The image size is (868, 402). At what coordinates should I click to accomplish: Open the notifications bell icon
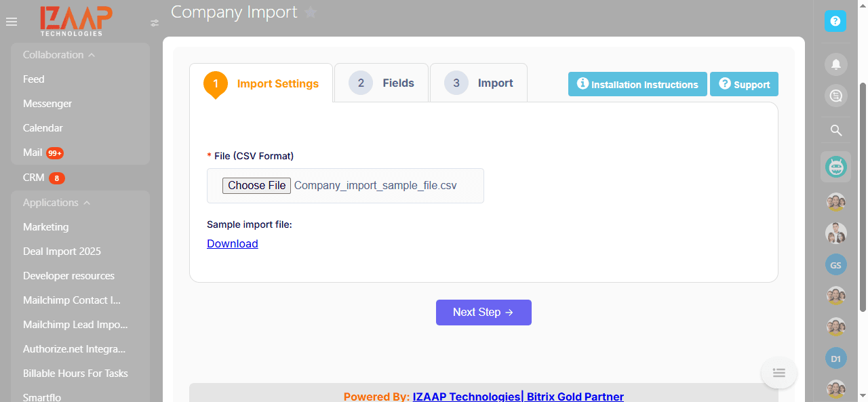pyautogui.click(x=835, y=64)
